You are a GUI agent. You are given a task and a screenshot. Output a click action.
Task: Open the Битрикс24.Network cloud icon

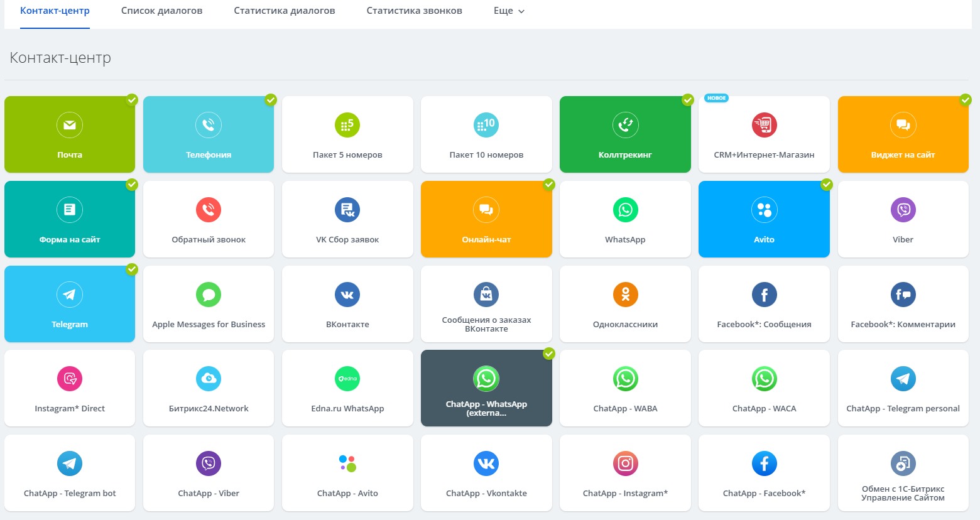pyautogui.click(x=209, y=379)
